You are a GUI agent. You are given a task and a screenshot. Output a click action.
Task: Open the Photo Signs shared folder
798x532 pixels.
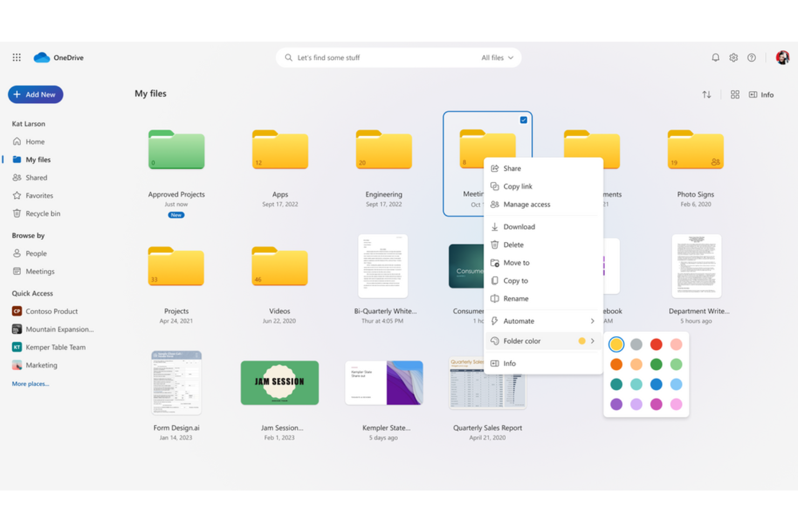pyautogui.click(x=696, y=149)
